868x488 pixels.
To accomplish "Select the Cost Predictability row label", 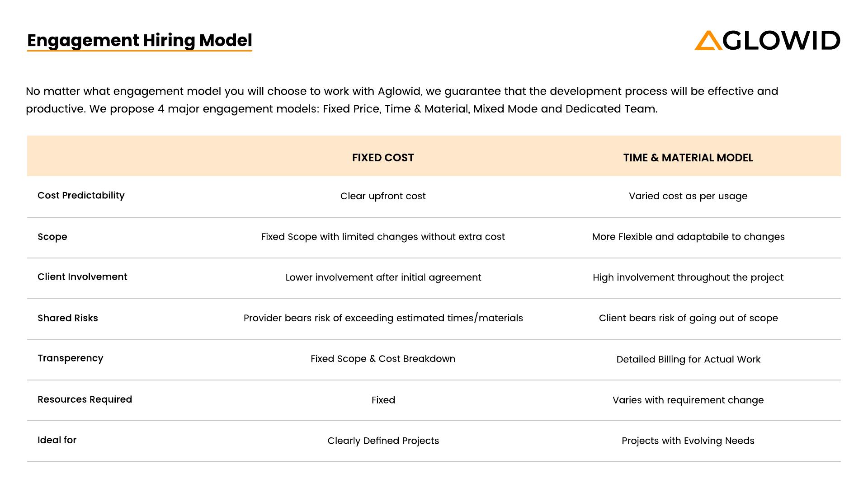I will pyautogui.click(x=81, y=195).
